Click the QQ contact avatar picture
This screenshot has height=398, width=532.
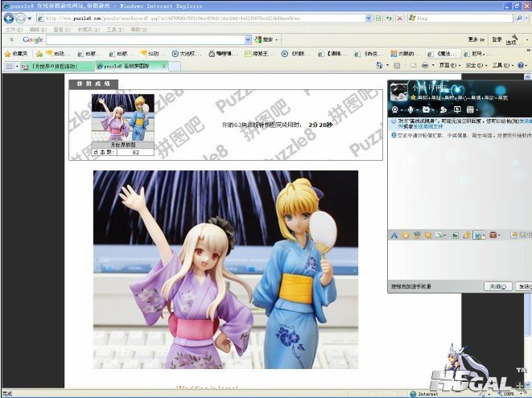(398, 92)
